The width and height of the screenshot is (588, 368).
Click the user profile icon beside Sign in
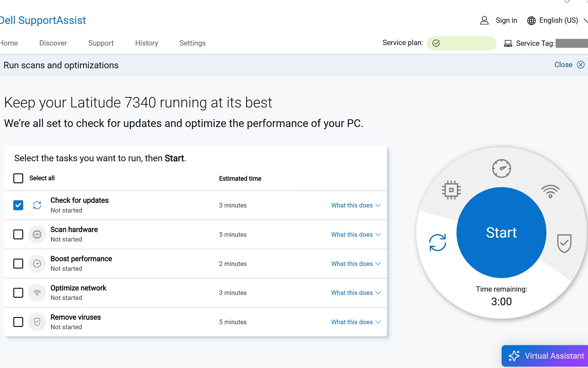(x=484, y=20)
